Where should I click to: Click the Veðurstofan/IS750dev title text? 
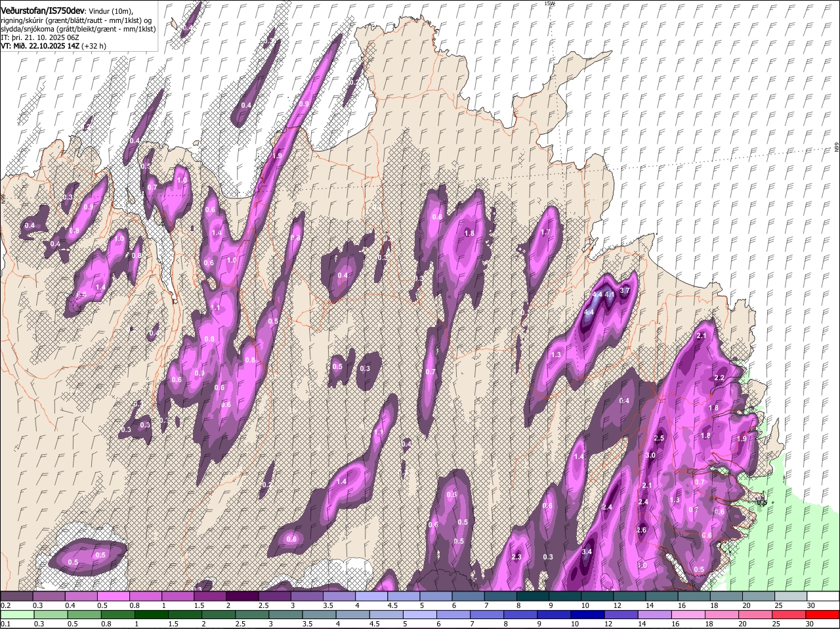(x=43, y=11)
